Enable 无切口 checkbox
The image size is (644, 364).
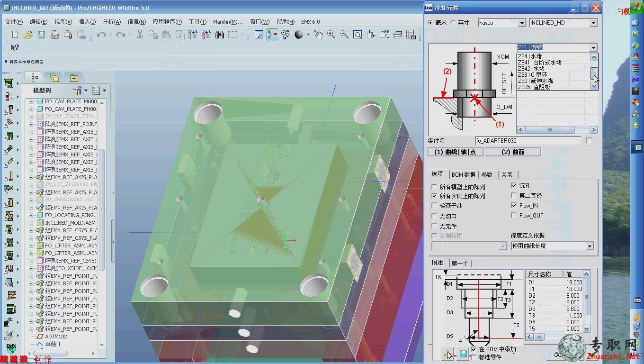[434, 216]
